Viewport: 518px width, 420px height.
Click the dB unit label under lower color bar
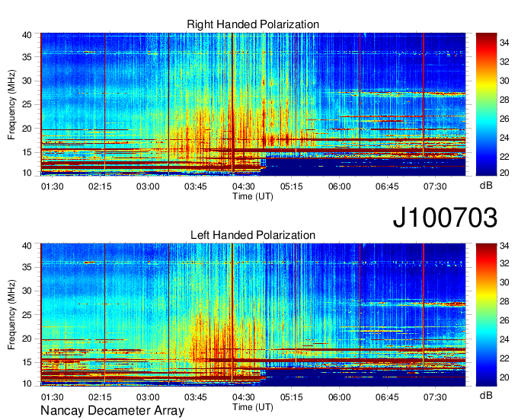(x=486, y=395)
